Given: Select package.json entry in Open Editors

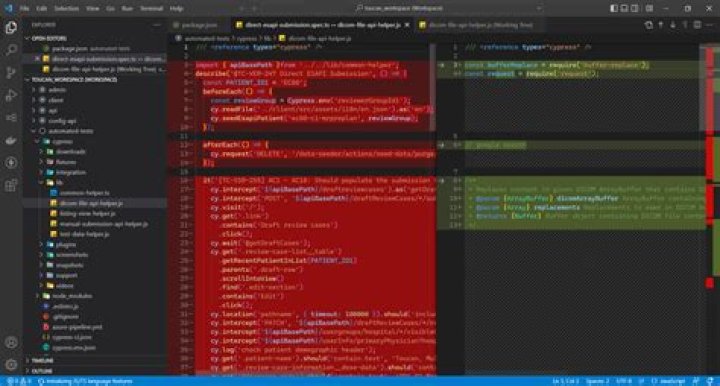Looking at the screenshot, I should (95, 49).
